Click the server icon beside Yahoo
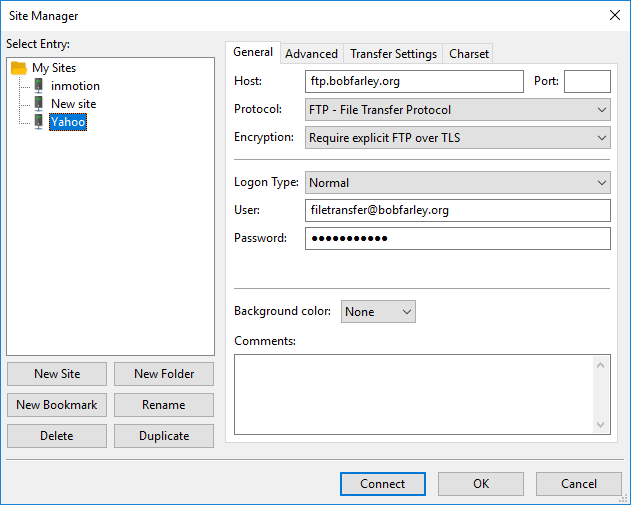 (38, 122)
